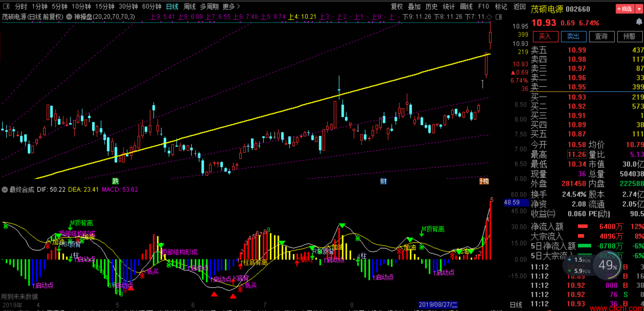The height and width of the screenshot is (311, 644).
Task: Click the blue 卖出 sell button
Action: point(573,36)
